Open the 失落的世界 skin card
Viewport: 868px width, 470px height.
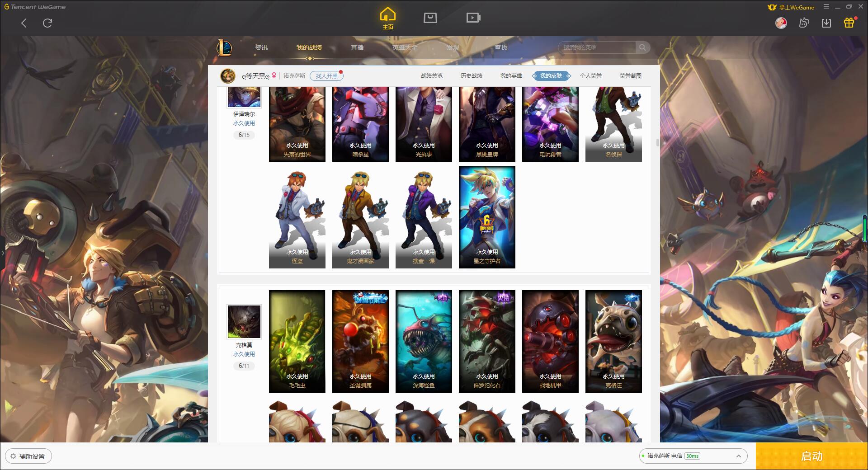point(297,124)
